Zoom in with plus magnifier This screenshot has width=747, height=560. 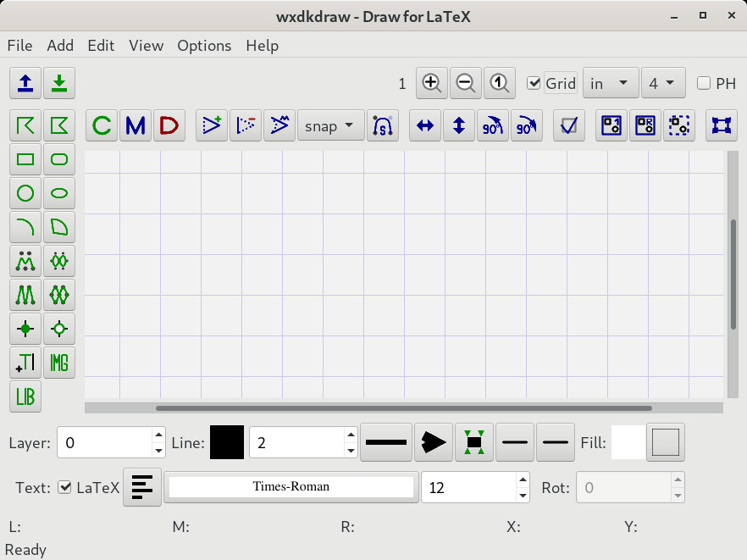[432, 83]
